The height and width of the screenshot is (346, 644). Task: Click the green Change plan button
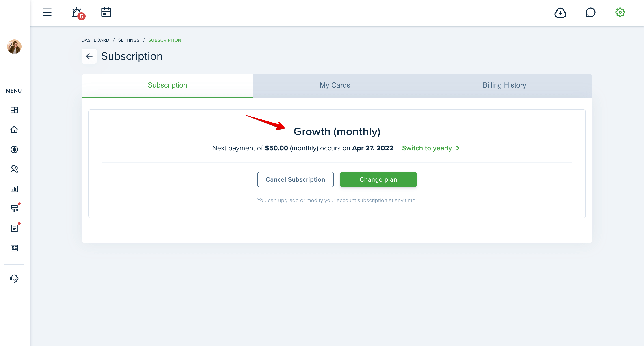[x=378, y=179]
